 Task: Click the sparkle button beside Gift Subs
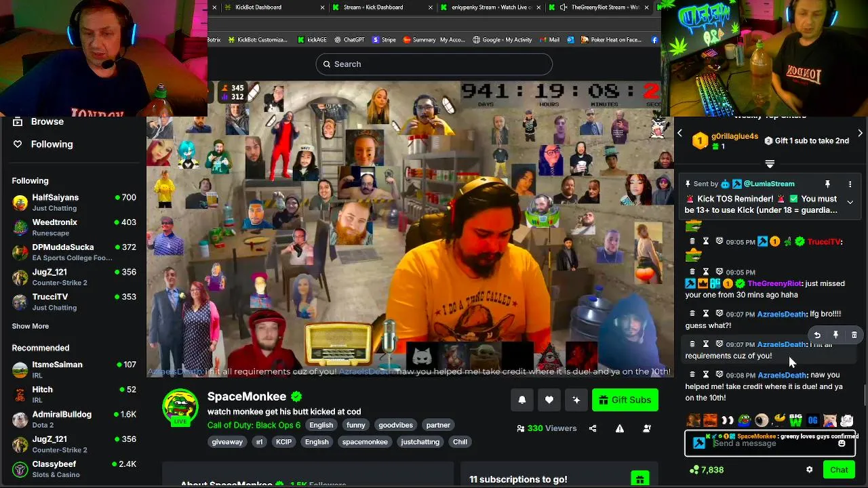[576, 400]
